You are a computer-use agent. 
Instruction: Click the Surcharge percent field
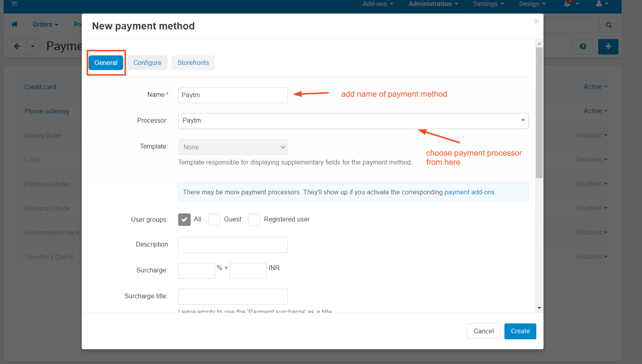point(197,271)
